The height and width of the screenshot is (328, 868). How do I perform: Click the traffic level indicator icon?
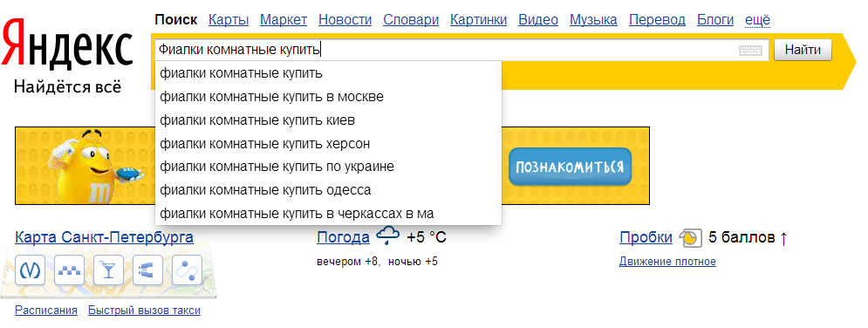[690, 238]
